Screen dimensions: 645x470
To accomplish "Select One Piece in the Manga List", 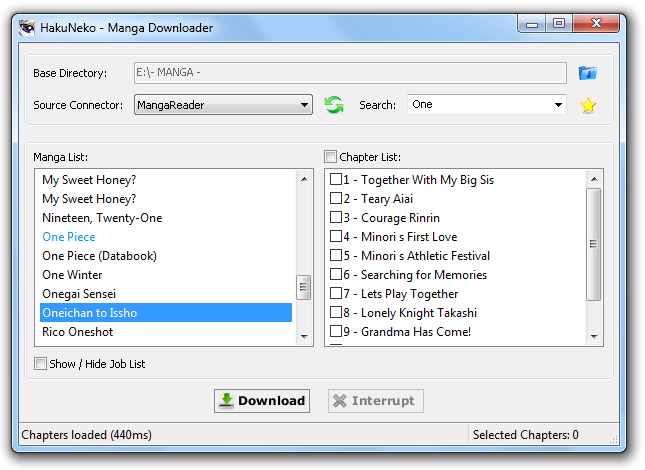I will (69, 237).
